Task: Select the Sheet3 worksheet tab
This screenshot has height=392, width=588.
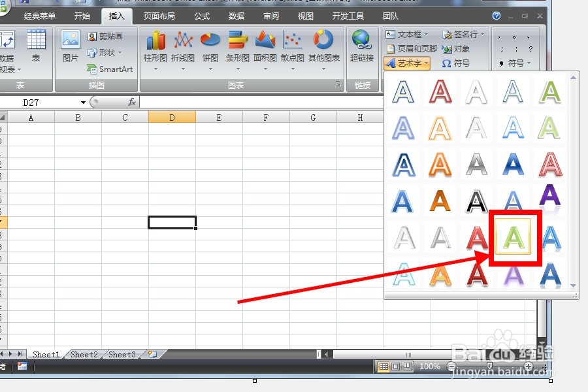Action: click(x=122, y=355)
